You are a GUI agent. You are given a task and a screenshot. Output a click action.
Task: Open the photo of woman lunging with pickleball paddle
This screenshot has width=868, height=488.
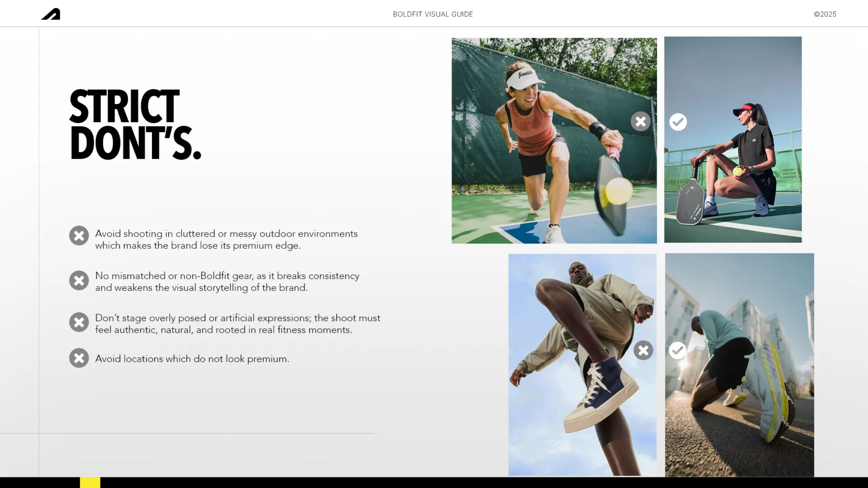554,140
